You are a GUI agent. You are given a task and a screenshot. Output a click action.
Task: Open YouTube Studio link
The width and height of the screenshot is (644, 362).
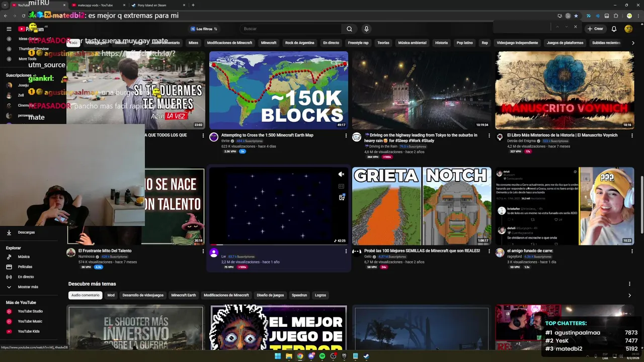(x=30, y=311)
